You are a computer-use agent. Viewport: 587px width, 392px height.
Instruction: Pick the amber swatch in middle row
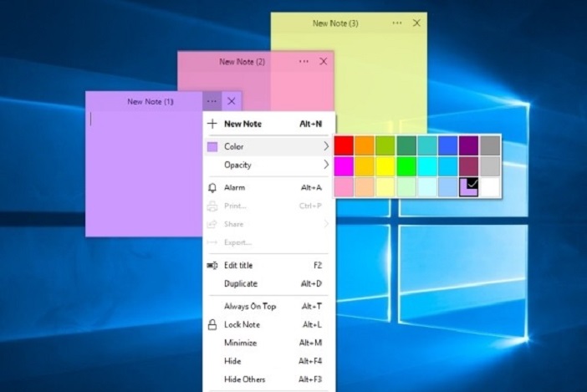(x=365, y=166)
